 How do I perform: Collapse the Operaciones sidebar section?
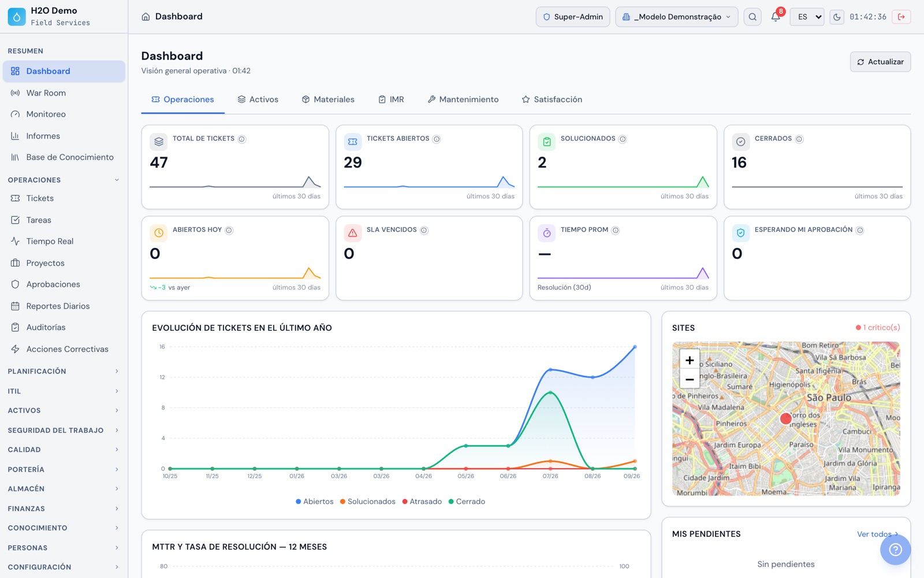click(x=64, y=180)
